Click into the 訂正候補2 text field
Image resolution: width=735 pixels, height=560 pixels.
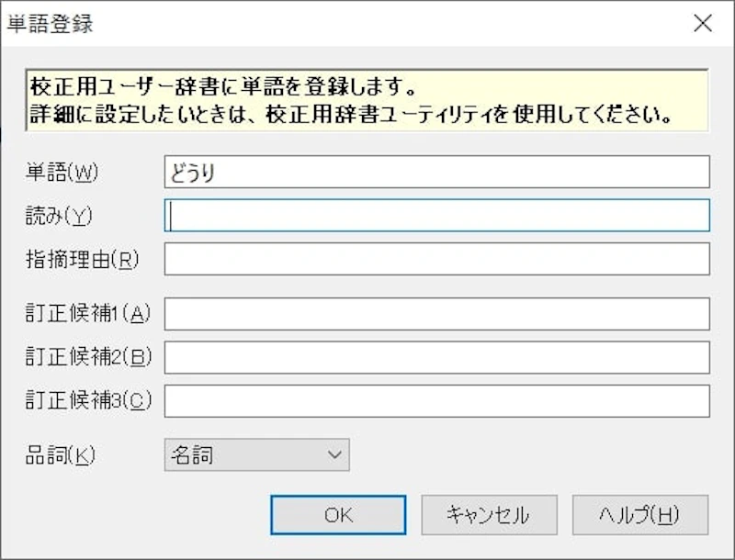[436, 357]
